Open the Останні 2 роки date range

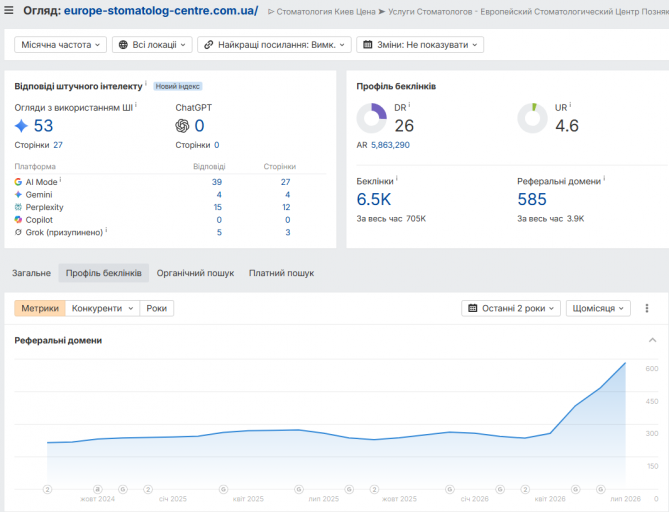point(511,308)
